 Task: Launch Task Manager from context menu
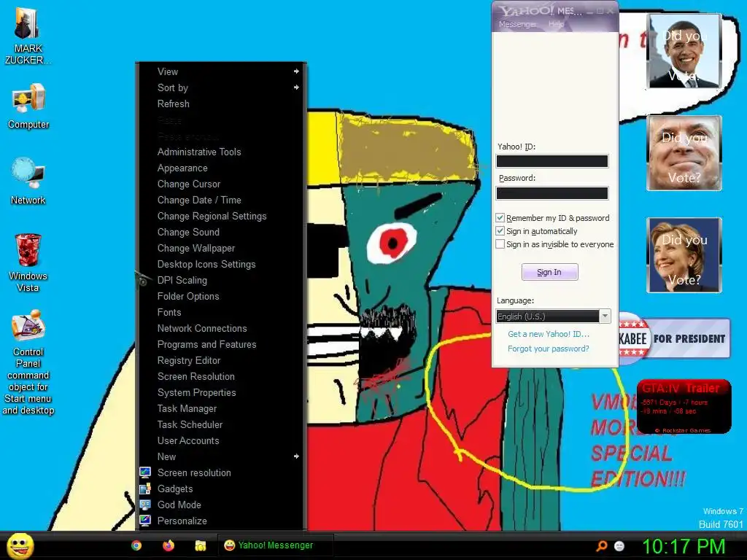pos(222,408)
